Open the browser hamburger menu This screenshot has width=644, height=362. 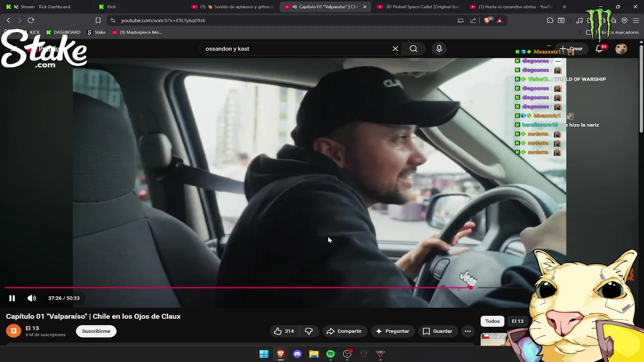coord(636,20)
